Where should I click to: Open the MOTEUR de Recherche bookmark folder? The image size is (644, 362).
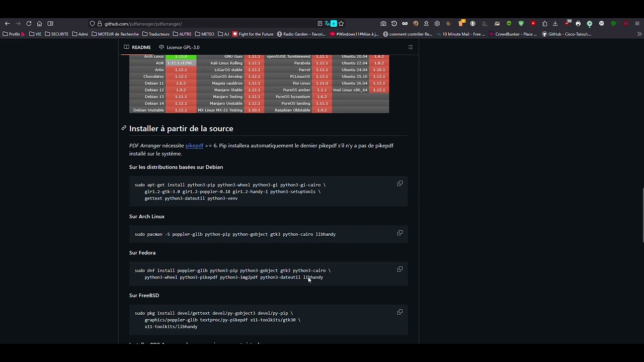pos(115,34)
